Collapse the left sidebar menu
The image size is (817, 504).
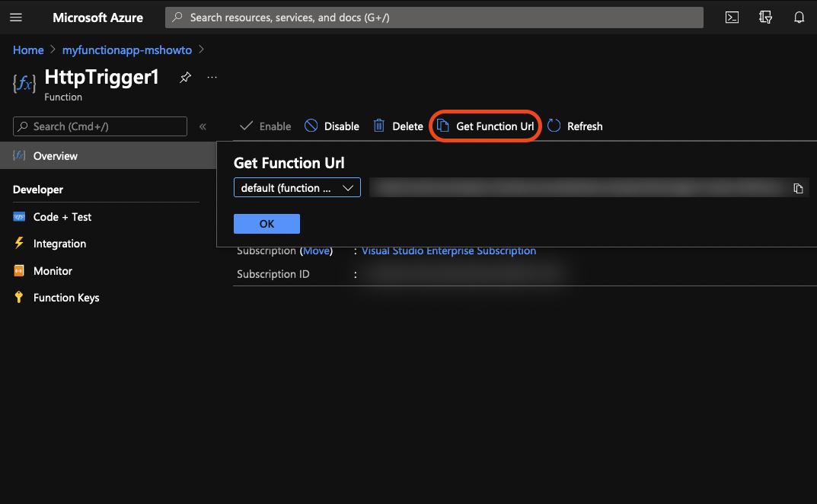click(203, 126)
